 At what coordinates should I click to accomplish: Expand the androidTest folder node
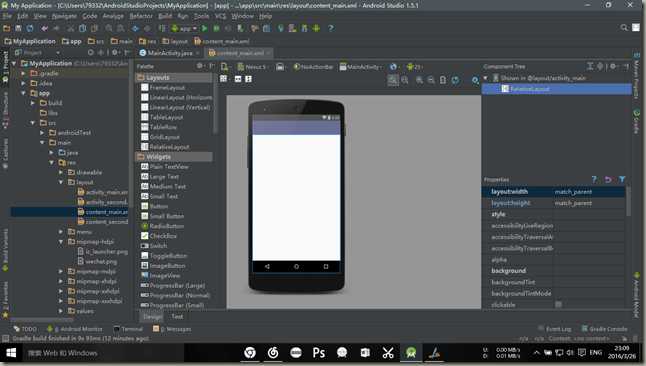click(x=42, y=133)
